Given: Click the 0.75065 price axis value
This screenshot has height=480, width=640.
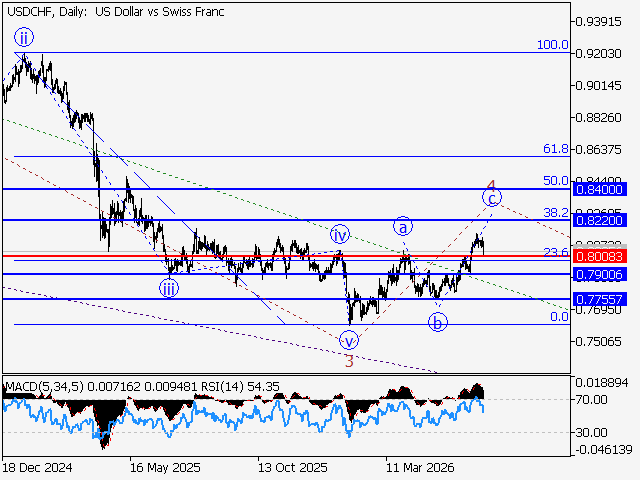Looking at the screenshot, I should click(598, 341).
